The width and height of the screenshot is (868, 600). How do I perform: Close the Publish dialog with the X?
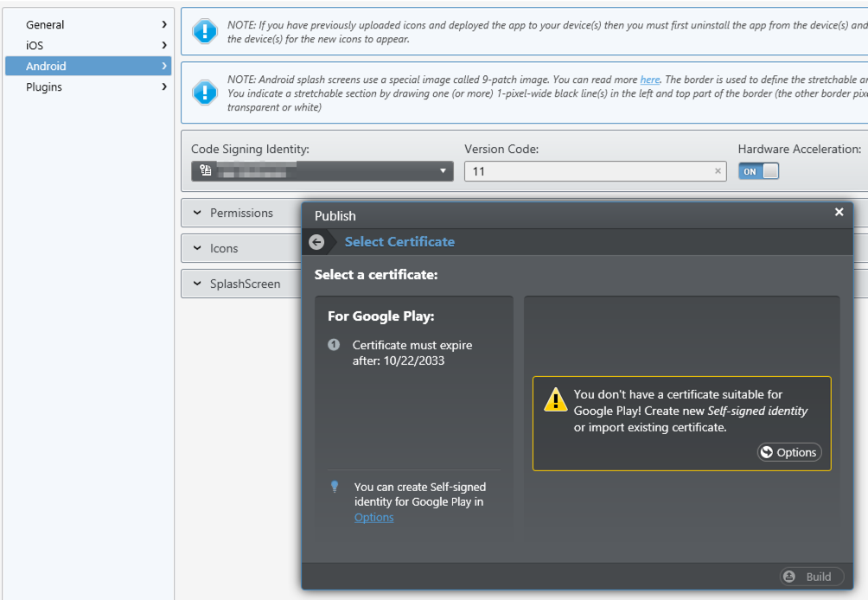click(839, 212)
